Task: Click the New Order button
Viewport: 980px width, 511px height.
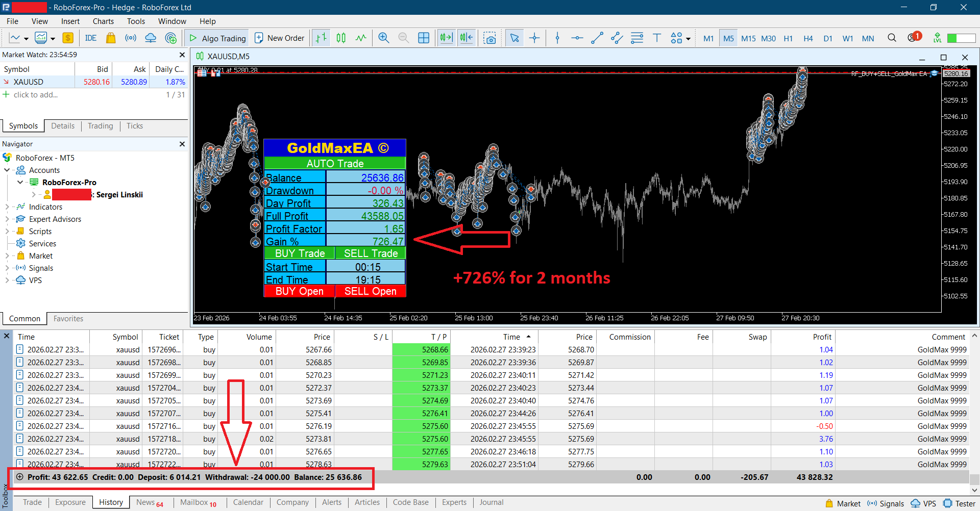Action: [279, 38]
